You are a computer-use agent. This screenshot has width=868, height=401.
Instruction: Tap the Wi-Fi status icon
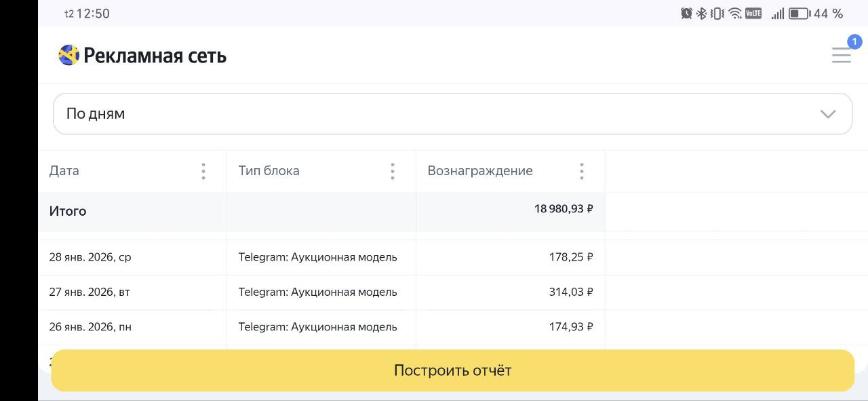[x=735, y=14]
